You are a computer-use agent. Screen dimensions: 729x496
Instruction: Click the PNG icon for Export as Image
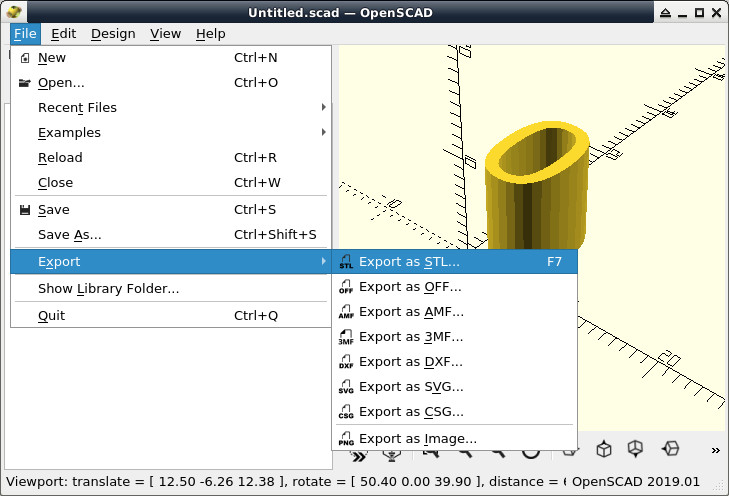coord(346,439)
